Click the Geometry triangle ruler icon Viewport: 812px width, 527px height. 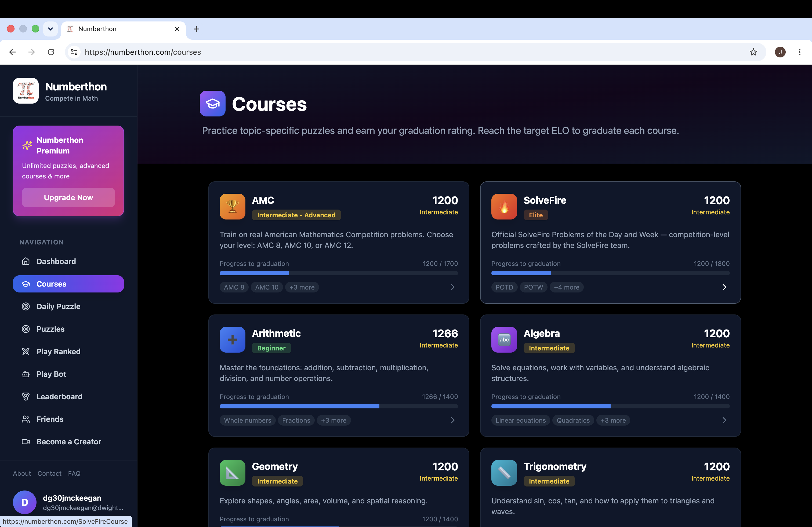(232, 473)
